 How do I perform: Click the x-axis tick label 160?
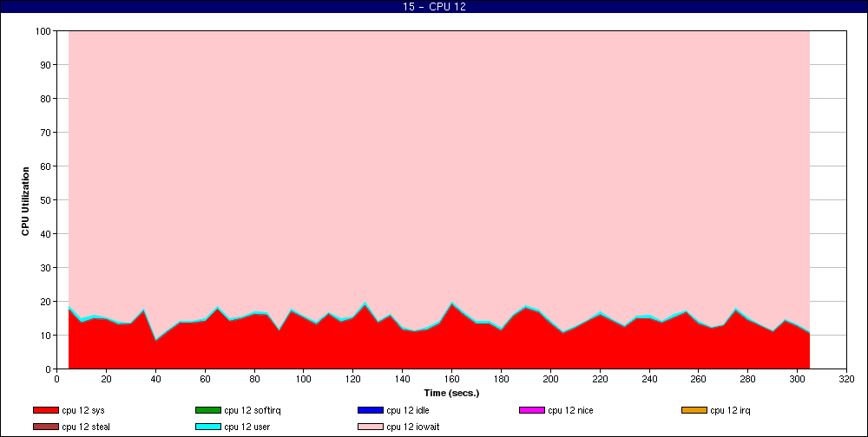[x=451, y=379]
